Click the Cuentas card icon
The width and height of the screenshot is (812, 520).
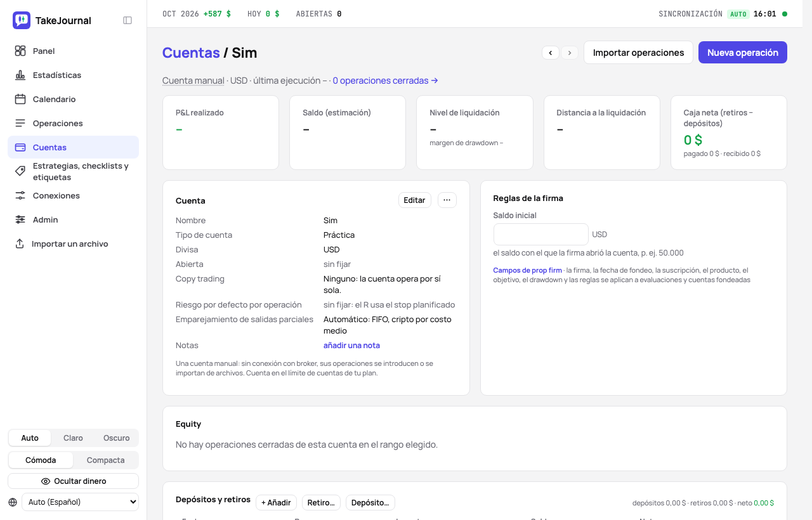click(x=20, y=147)
